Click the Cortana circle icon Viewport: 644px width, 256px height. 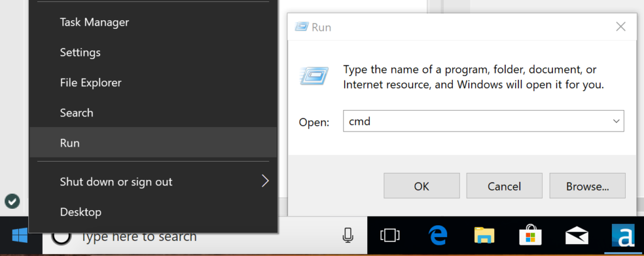coord(60,237)
